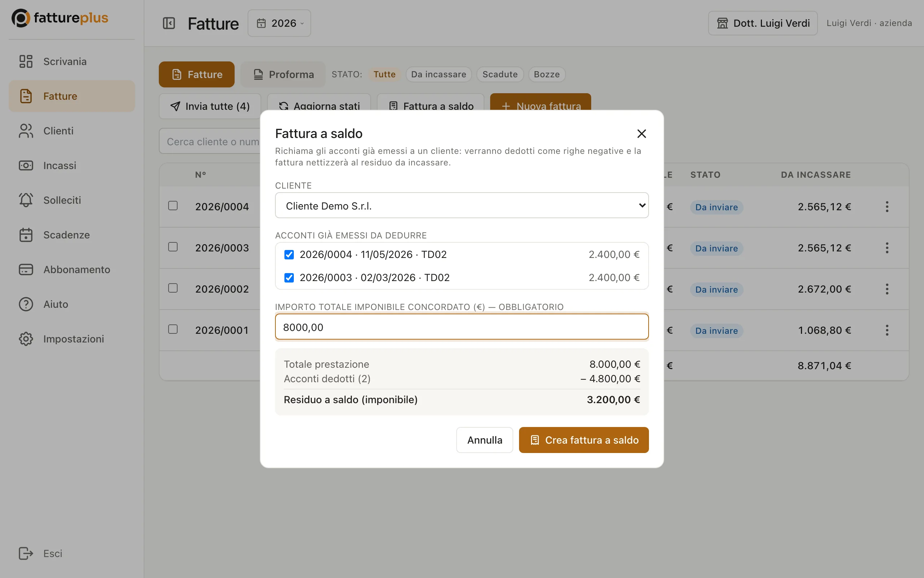The height and width of the screenshot is (578, 924).
Task: Click Annulla in the dialog
Action: coord(484,440)
